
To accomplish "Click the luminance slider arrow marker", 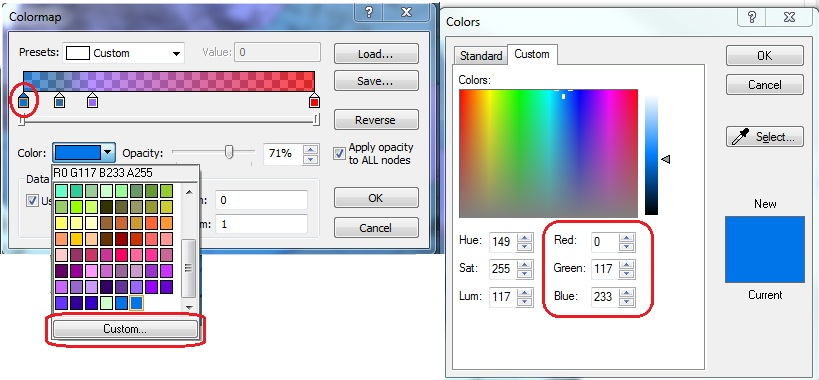I will 665,159.
